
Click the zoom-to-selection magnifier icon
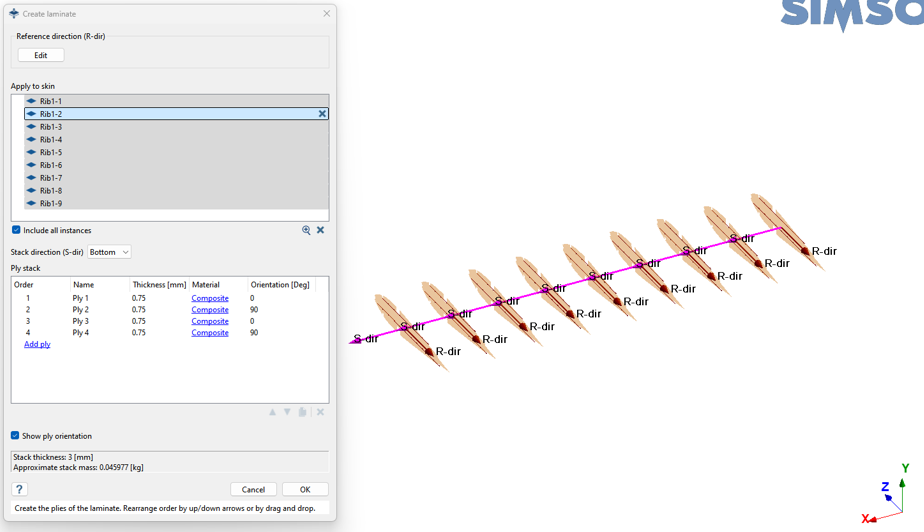306,230
